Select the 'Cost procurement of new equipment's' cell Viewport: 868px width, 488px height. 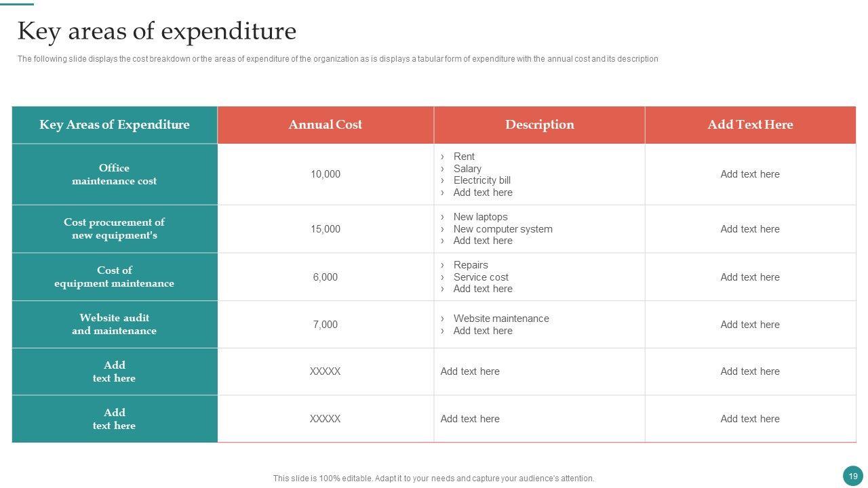[x=115, y=229]
